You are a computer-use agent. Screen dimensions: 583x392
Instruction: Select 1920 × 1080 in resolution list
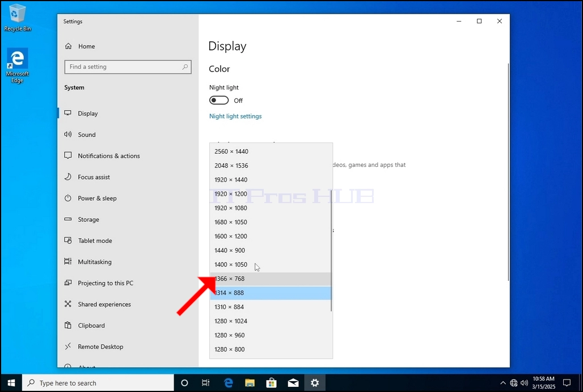271,208
